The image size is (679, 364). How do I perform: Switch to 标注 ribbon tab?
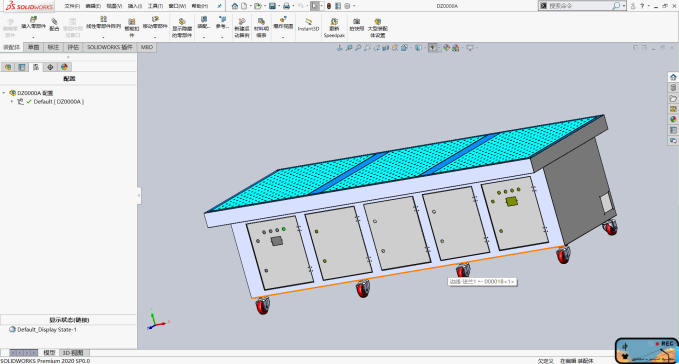click(x=53, y=47)
